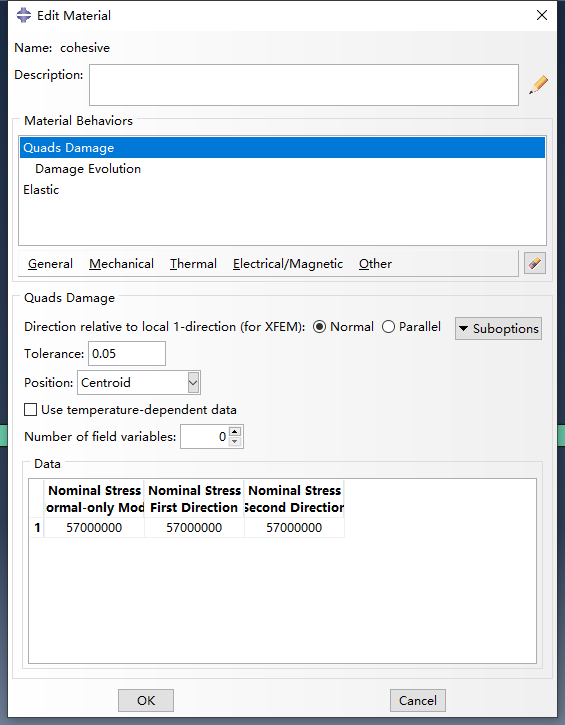Click Nominal Stress Second Direction column header
The width and height of the screenshot is (565, 725).
[294, 499]
